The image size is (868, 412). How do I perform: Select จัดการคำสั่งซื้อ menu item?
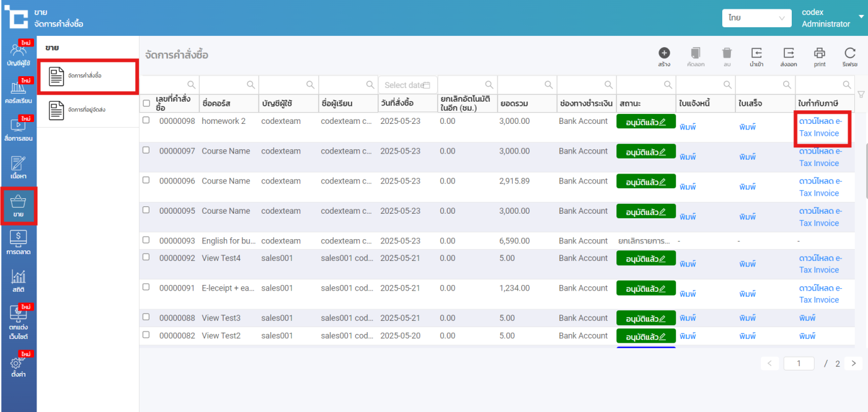87,76
